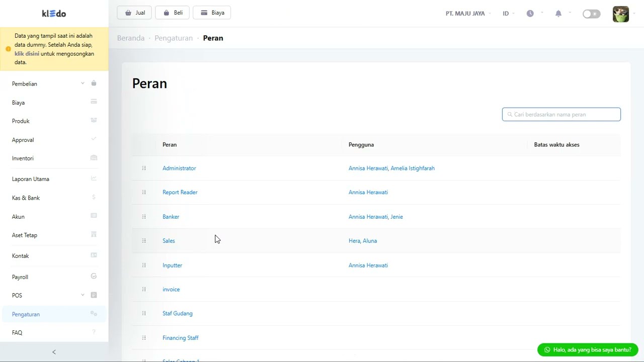Click users 'Annisa Herawati, Amelia Istighfarah'

pyautogui.click(x=391, y=168)
